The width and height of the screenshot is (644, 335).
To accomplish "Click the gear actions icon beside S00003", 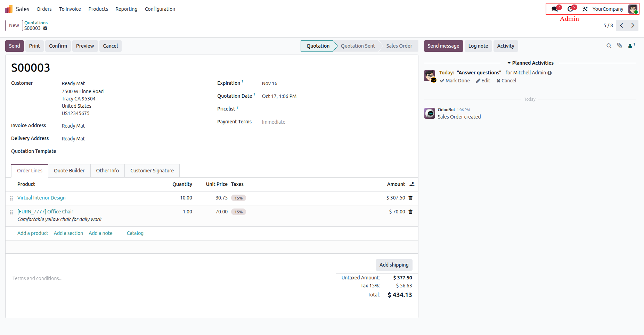I will tap(45, 28).
